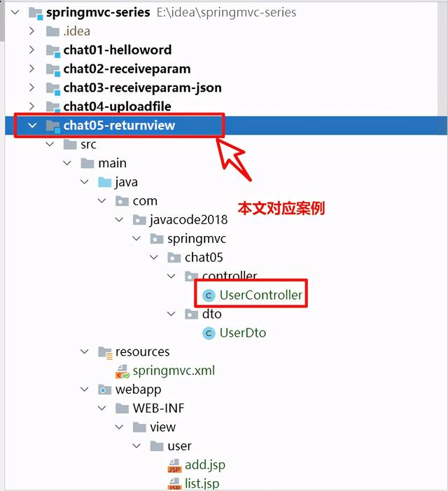The height and width of the screenshot is (491, 448).
Task: Select the javacode2018 package
Action: [188, 220]
